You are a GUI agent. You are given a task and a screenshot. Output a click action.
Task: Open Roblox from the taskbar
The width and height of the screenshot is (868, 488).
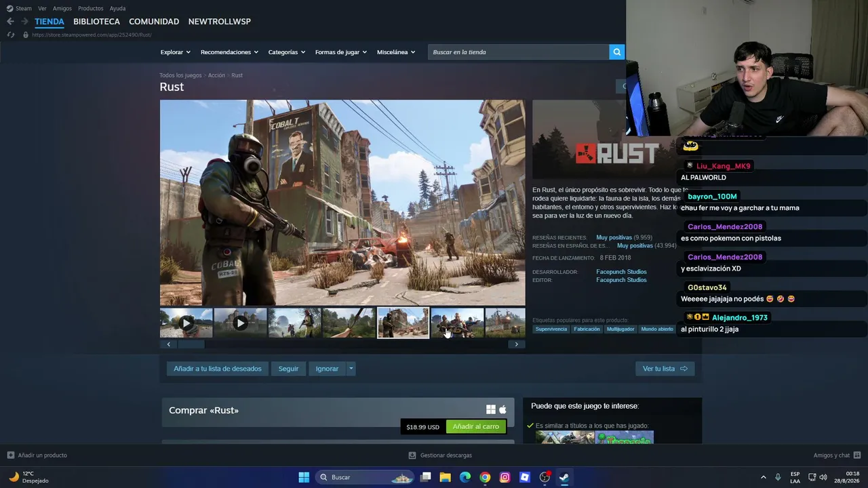524,477
